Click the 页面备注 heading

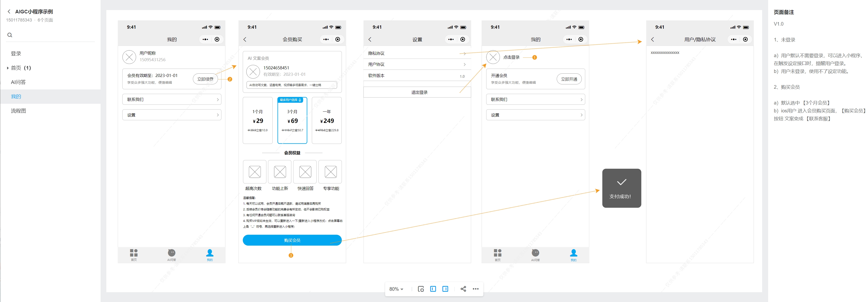[x=784, y=12]
